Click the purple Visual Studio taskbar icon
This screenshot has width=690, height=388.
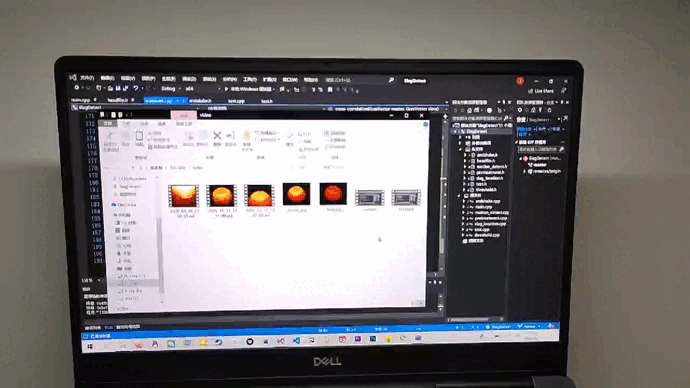pos(281,340)
